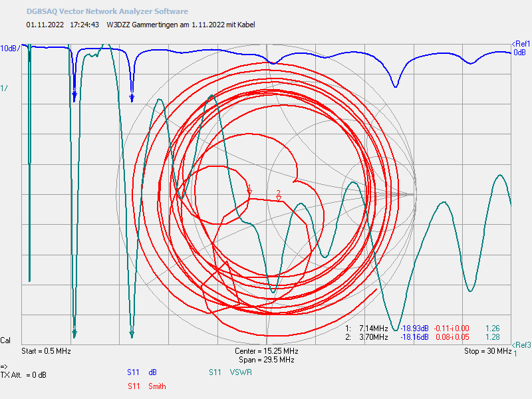Screen dimensions: 532x399
Task: Click the Stop = 30 MHz frequency label
Action: (487, 351)
